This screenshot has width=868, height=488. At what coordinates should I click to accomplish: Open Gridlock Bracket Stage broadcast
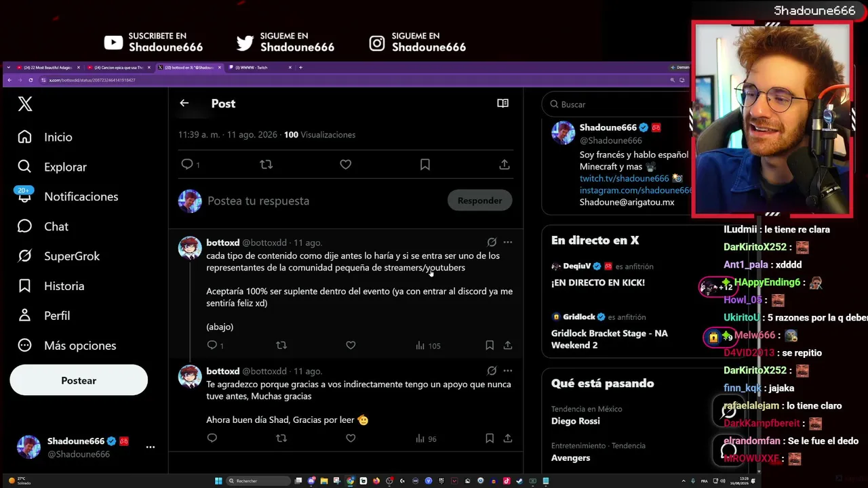(x=610, y=339)
